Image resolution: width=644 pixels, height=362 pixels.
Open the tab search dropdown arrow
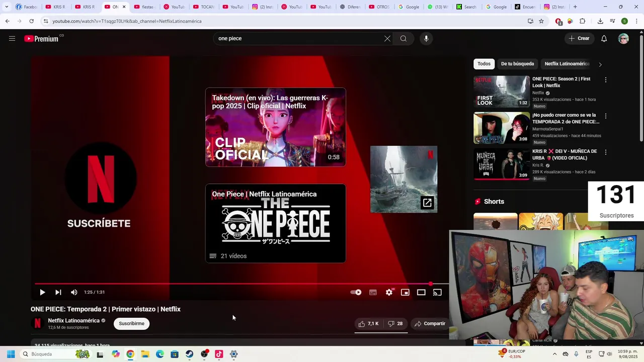(x=6, y=7)
